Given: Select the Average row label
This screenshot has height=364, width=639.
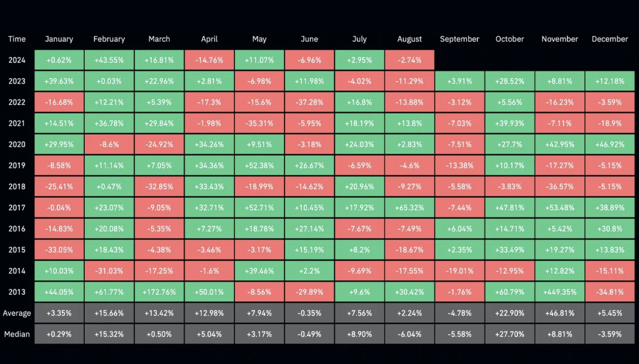Looking at the screenshot, I should point(17,313).
